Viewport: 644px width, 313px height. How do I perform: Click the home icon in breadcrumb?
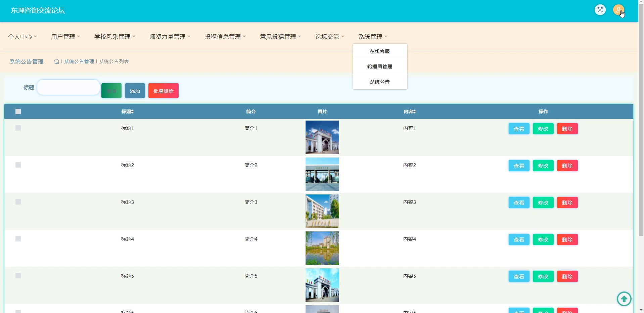point(56,61)
